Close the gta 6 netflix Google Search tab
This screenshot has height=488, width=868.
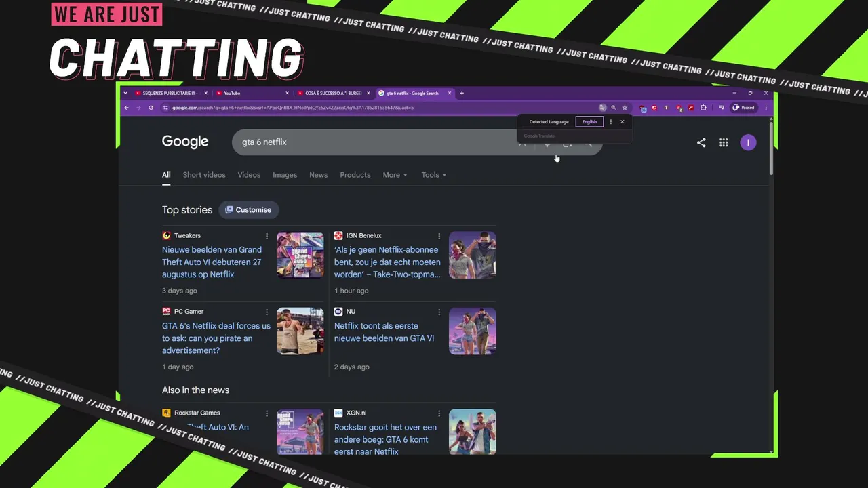[449, 93]
